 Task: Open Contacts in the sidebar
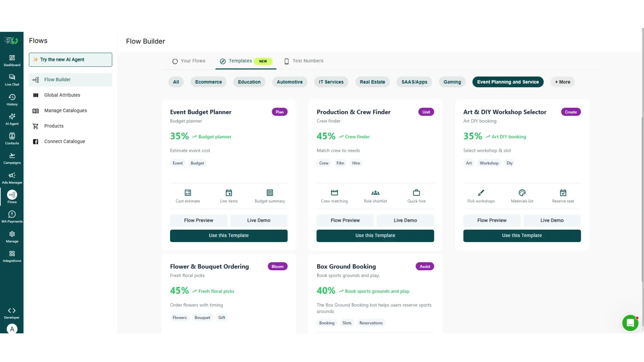(x=12, y=139)
